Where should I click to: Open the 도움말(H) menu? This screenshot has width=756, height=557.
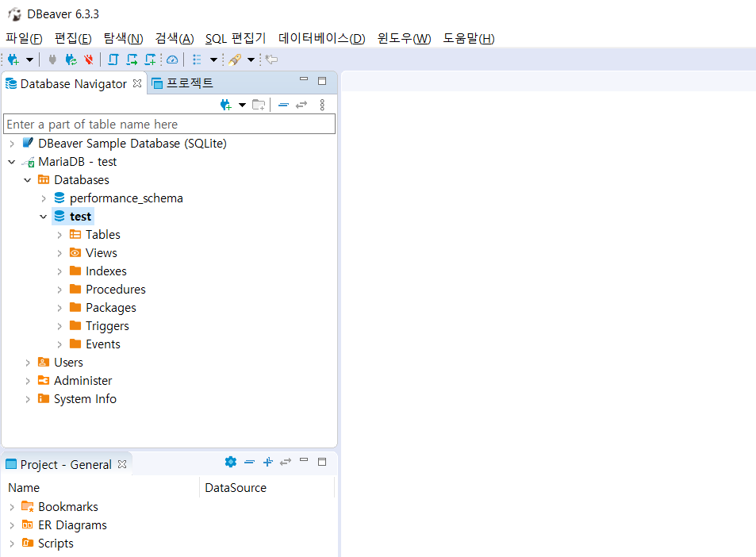[469, 39]
